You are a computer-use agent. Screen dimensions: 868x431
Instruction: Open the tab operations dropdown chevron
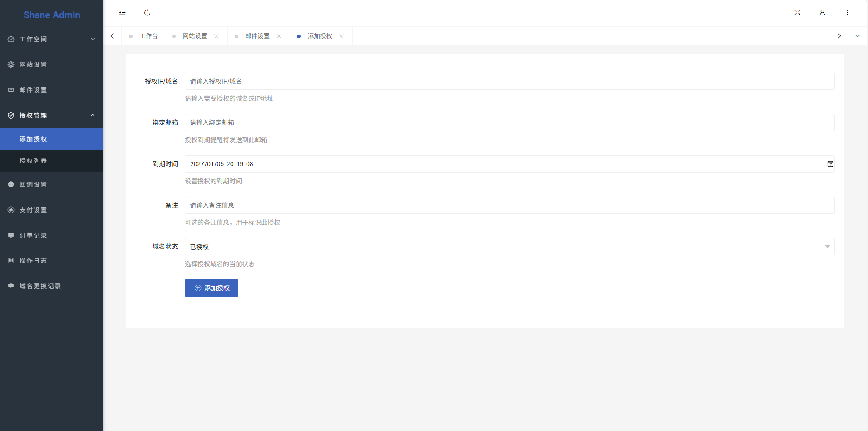point(857,36)
